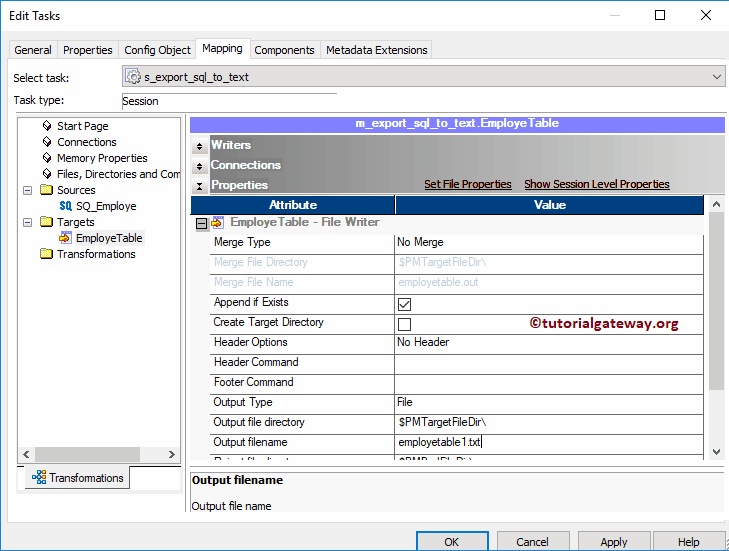Select EmployeTable in the Targets tree
Image resolution: width=729 pixels, height=551 pixels.
pyautogui.click(x=109, y=238)
